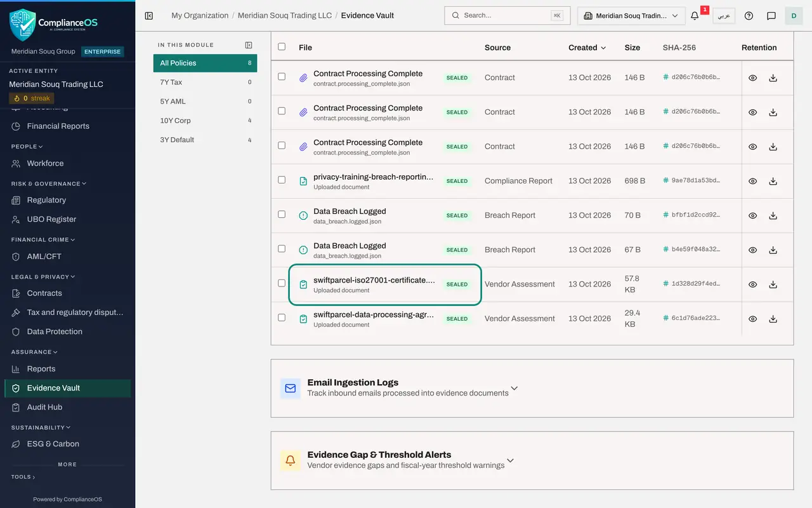Collapse the Financial Crime group
This screenshot has height=508, width=812.
tap(43, 240)
